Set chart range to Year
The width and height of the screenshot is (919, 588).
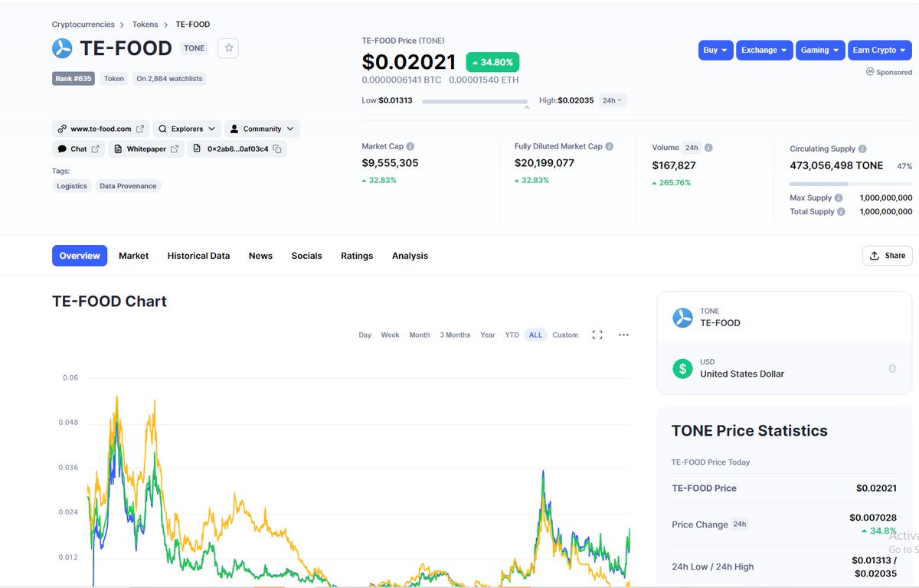[488, 335]
